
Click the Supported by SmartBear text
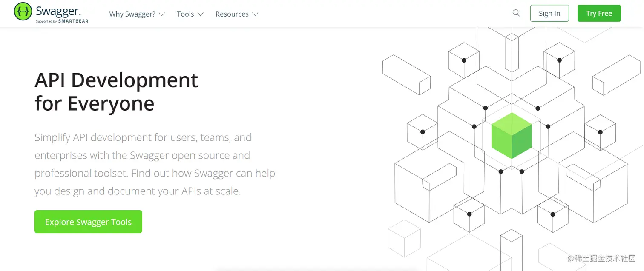pos(62,21)
